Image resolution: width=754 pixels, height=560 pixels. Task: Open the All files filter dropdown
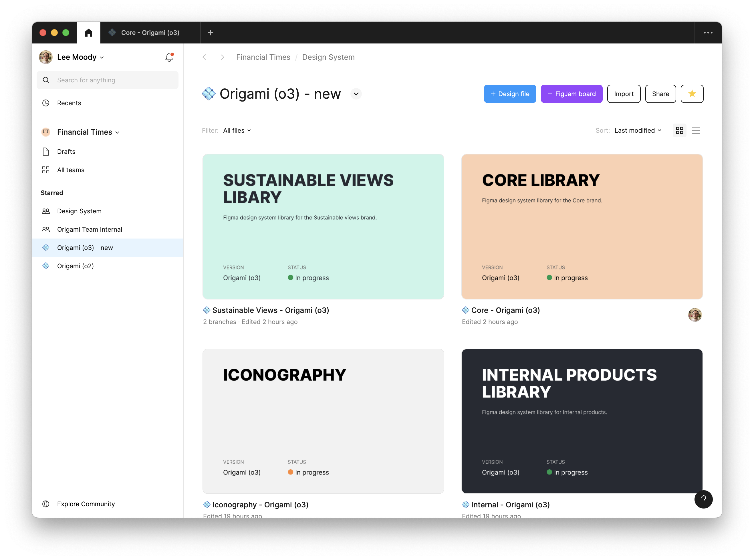(237, 130)
